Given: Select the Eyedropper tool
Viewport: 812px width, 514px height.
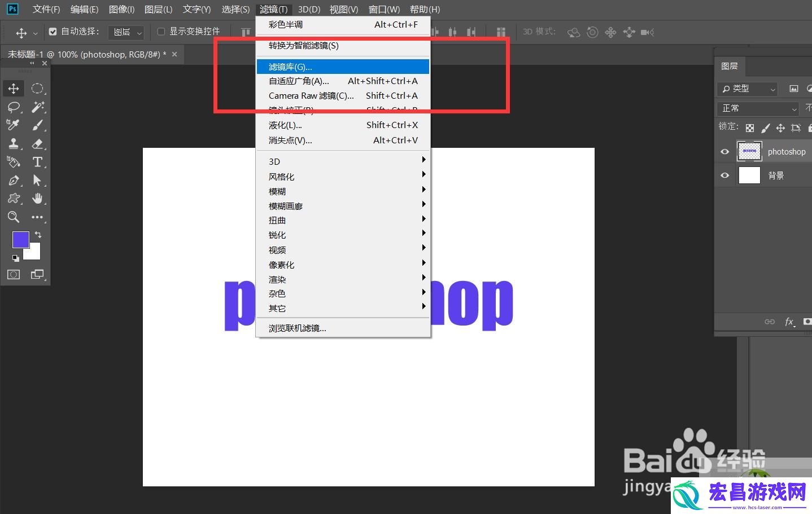Looking at the screenshot, I should click(14, 125).
